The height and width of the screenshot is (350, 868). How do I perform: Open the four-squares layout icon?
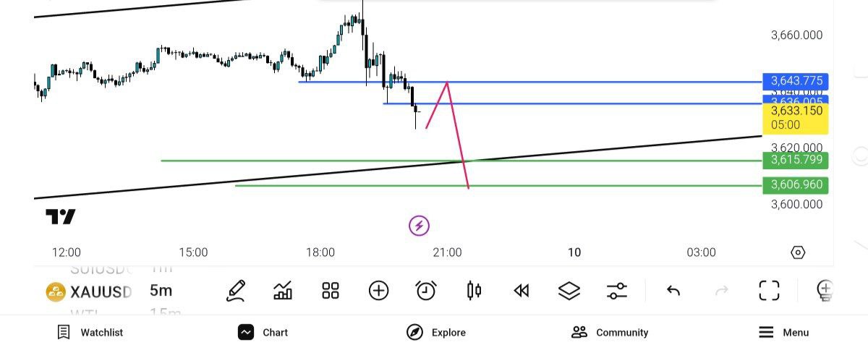tap(331, 291)
